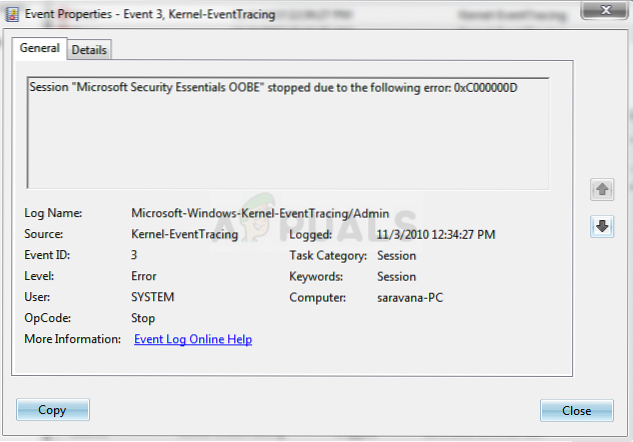The image size is (633, 442).
Task: Go to previous event with up arrow
Action: pyautogui.click(x=603, y=189)
